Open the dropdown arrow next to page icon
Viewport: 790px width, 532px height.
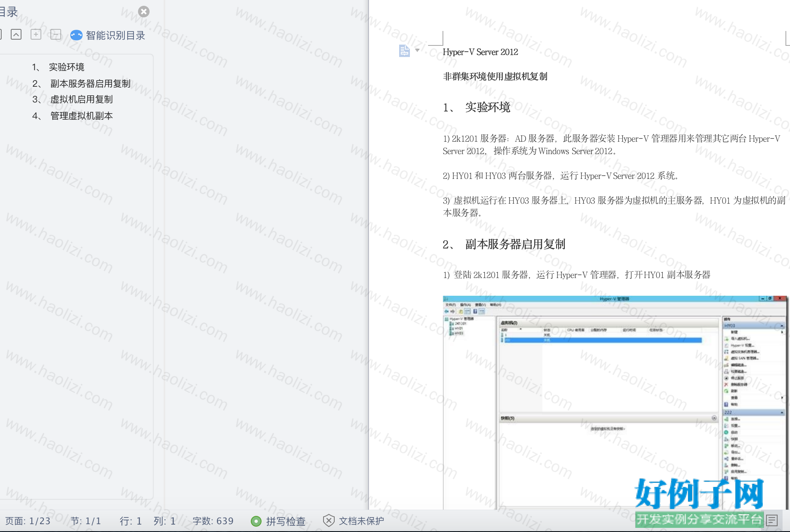click(417, 50)
